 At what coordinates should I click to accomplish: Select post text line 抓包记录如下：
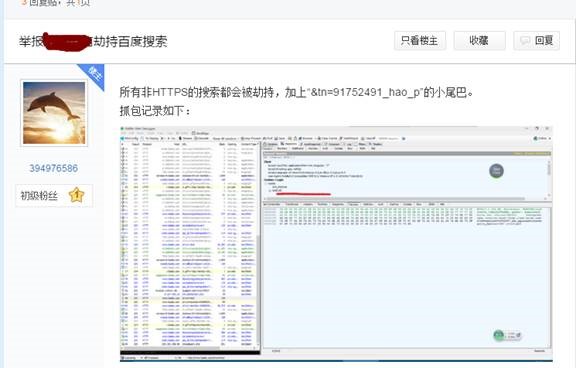155,111
